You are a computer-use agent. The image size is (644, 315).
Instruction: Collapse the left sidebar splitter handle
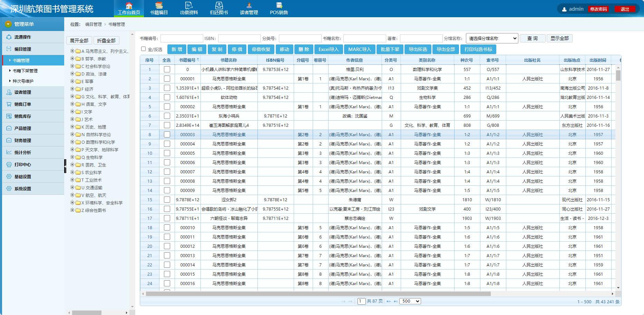[x=65, y=166]
